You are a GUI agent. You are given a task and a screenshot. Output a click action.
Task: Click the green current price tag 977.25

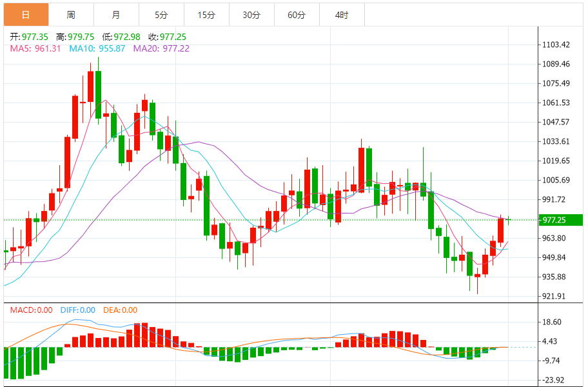pyautogui.click(x=561, y=220)
